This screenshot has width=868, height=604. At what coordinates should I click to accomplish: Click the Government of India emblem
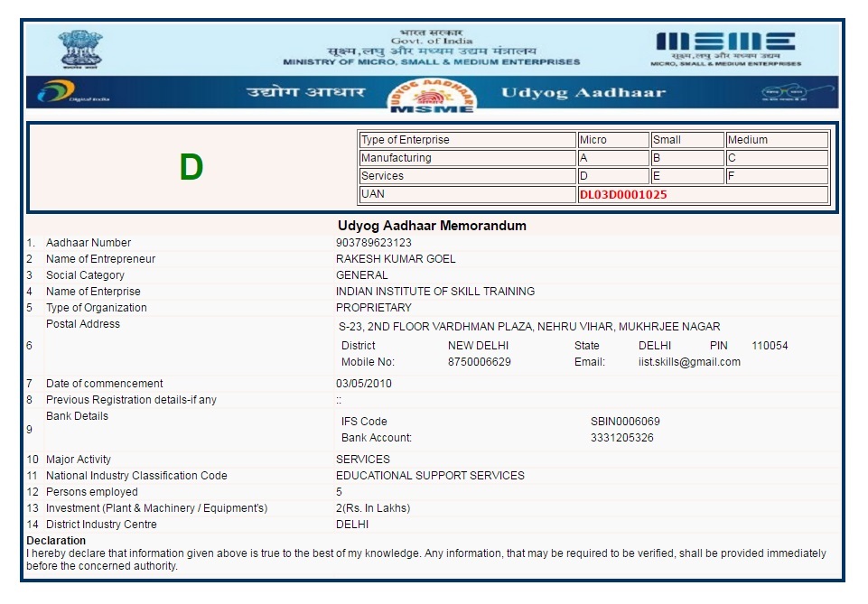pos(80,49)
